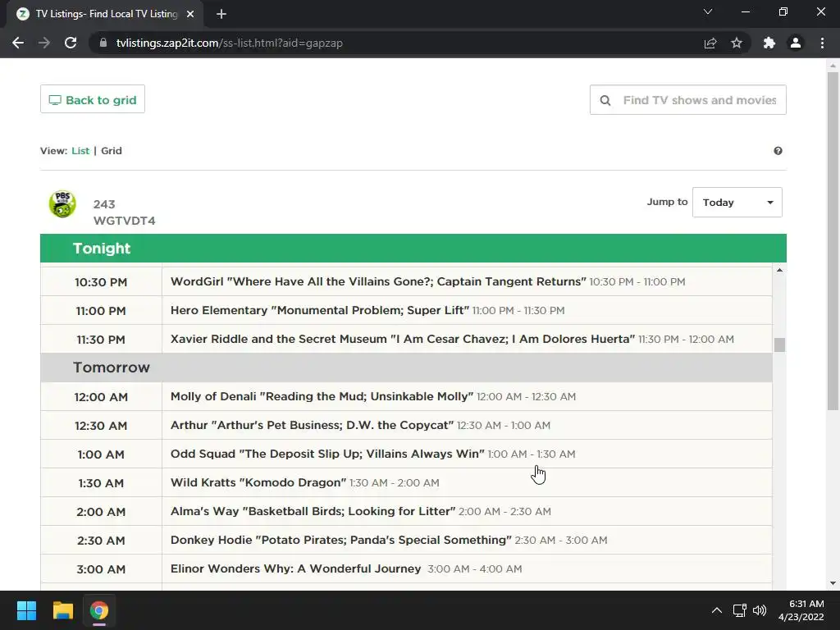Open the extensions puzzle icon
This screenshot has width=840, height=630.
[x=769, y=43]
